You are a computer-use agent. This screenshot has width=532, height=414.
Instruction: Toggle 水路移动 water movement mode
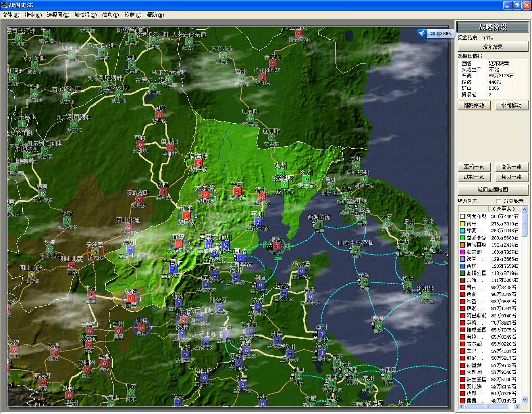tap(511, 105)
